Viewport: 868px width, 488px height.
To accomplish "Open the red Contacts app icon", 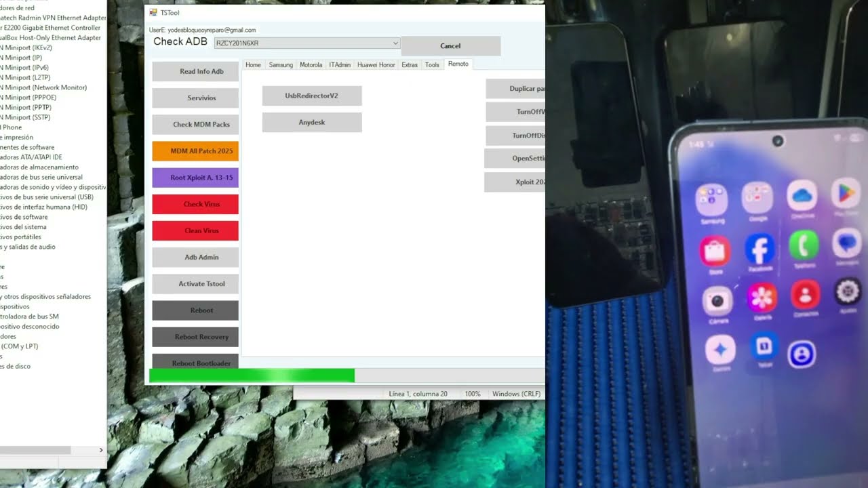I will click(x=806, y=295).
